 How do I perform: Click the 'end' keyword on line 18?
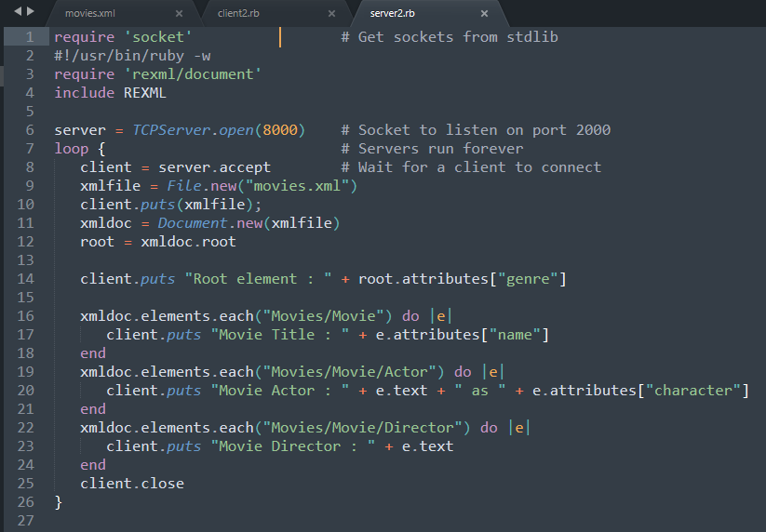tap(93, 353)
